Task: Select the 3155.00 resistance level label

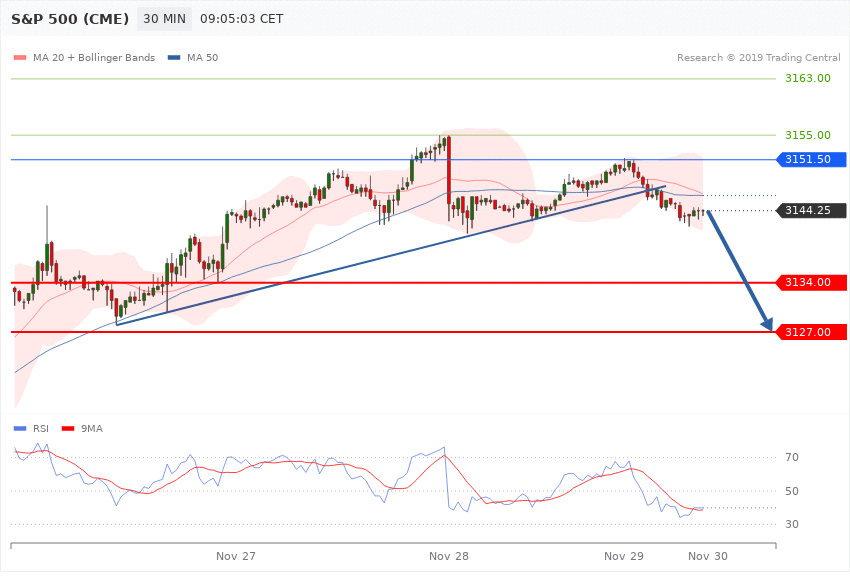Action: coord(808,135)
